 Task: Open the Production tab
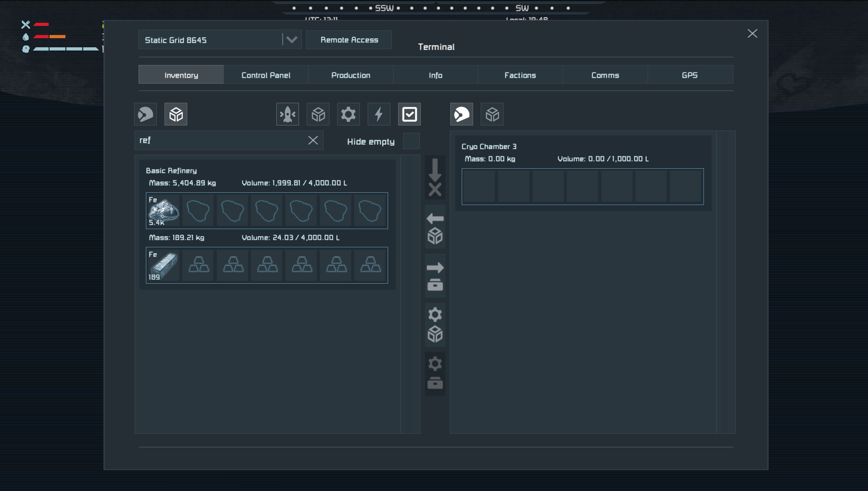coord(350,75)
